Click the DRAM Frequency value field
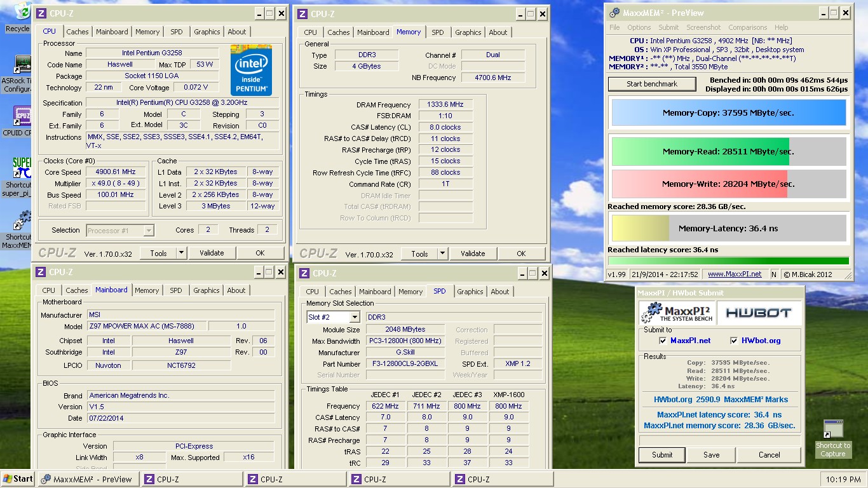 446,105
